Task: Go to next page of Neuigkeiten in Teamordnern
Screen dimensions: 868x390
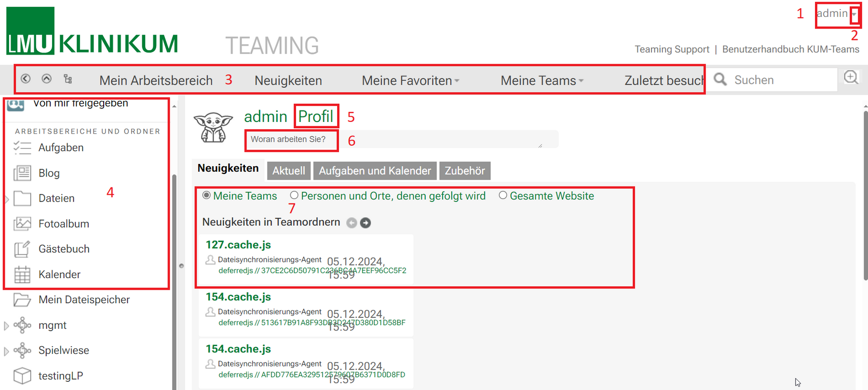Action: tap(366, 223)
